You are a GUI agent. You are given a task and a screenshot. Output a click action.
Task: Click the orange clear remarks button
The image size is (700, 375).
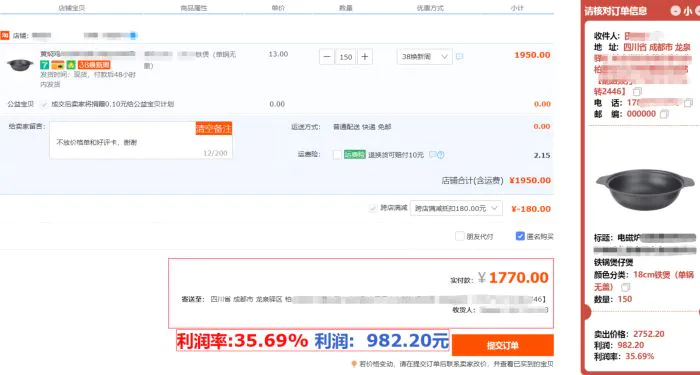[x=214, y=129]
